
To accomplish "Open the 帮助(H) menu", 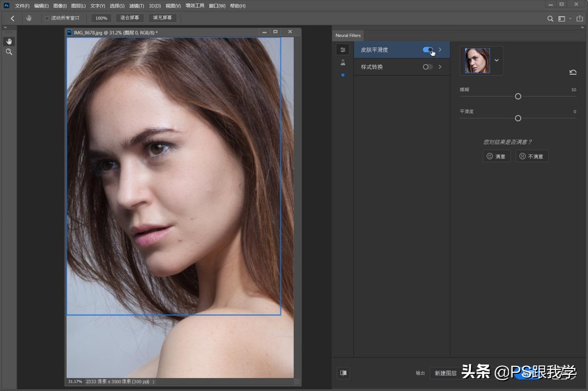I will coord(238,6).
